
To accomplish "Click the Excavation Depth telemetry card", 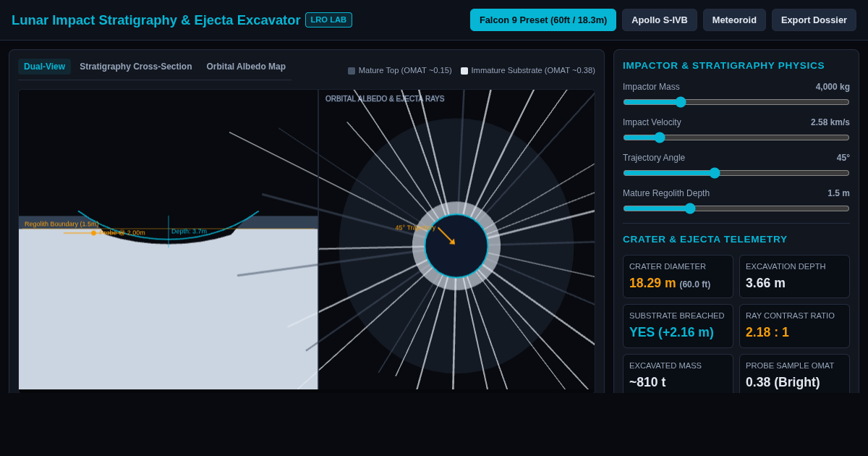I will coord(794,276).
